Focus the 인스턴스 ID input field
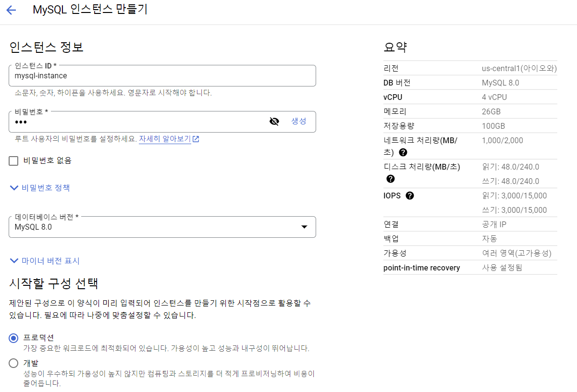This screenshot has width=577, height=392. (x=162, y=76)
